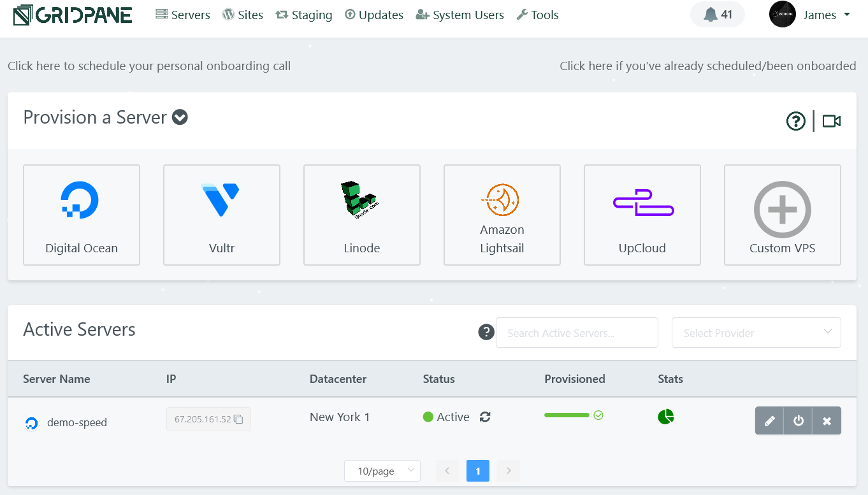Select the Vultr provider card
The height and width of the screenshot is (495, 868).
click(222, 215)
